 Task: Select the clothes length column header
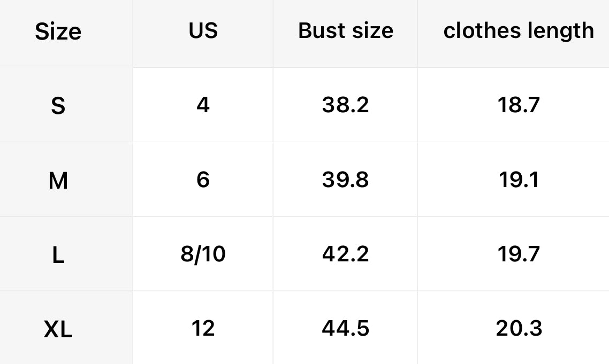[518, 31]
